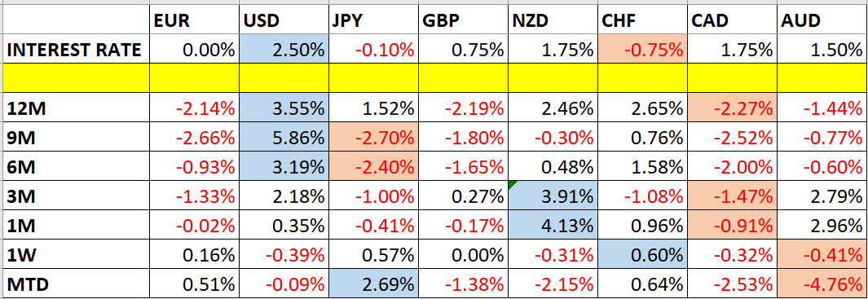Select the GBP column header
The image size is (868, 299).
click(x=463, y=20)
